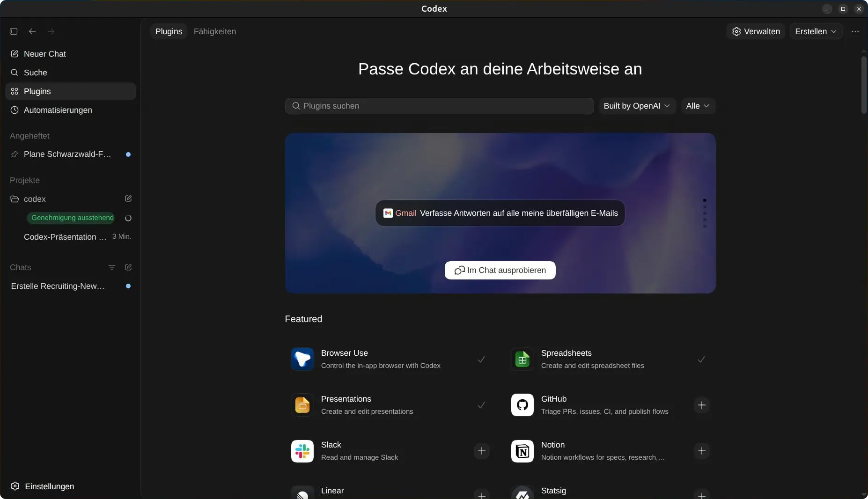Minimize the Codex window
The image size is (868, 499).
pos(827,9)
